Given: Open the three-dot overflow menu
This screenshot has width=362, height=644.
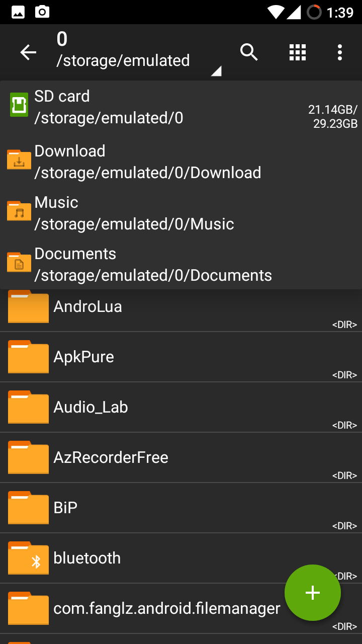Looking at the screenshot, I should (340, 52).
